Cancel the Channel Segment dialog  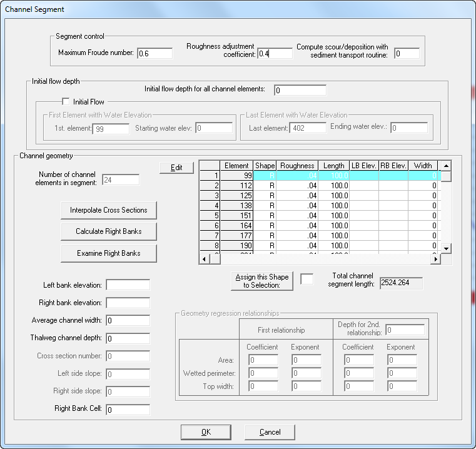click(x=270, y=432)
